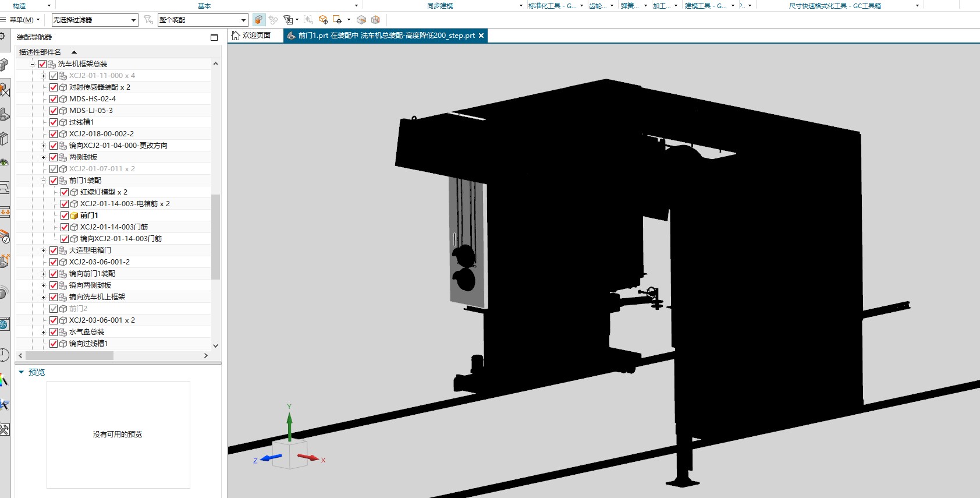Expand the 大造型电箱门 node
The height and width of the screenshot is (498, 980).
(x=43, y=250)
